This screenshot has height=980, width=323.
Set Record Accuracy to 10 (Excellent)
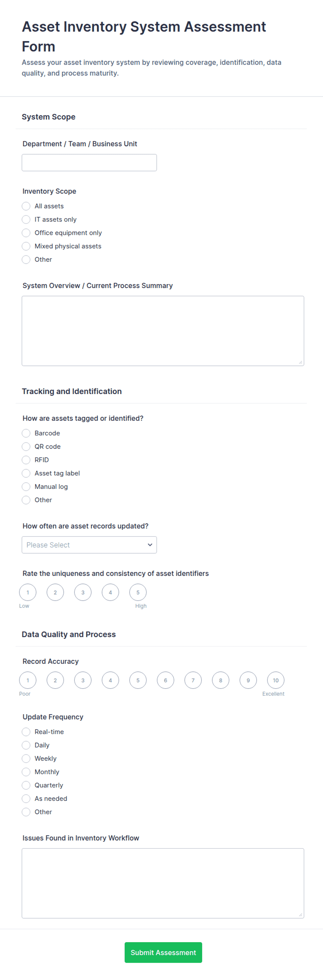(x=276, y=680)
